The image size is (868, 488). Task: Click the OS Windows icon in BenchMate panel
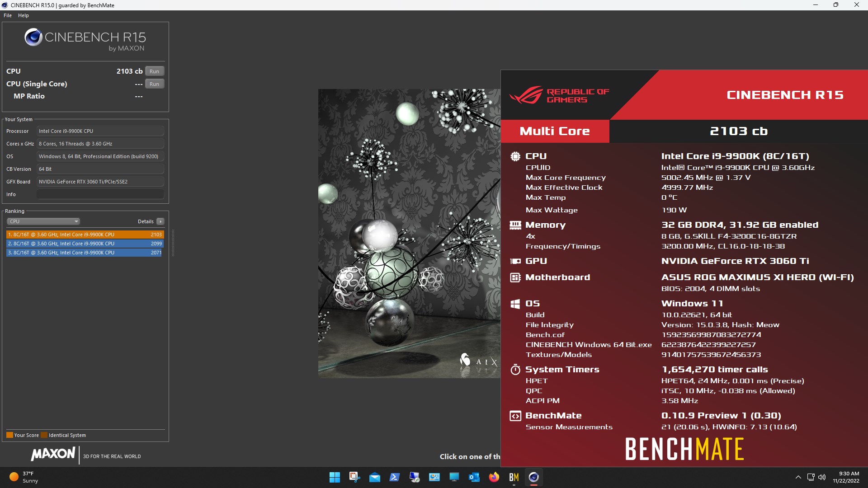515,304
